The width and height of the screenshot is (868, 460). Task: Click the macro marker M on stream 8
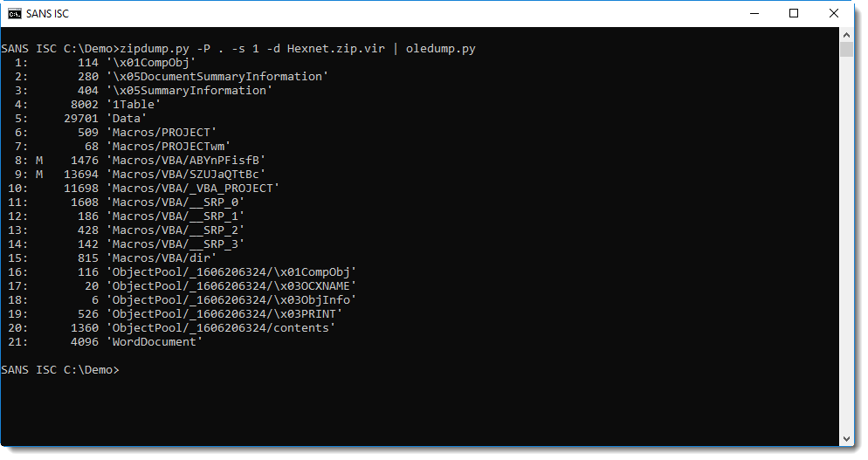(x=39, y=161)
